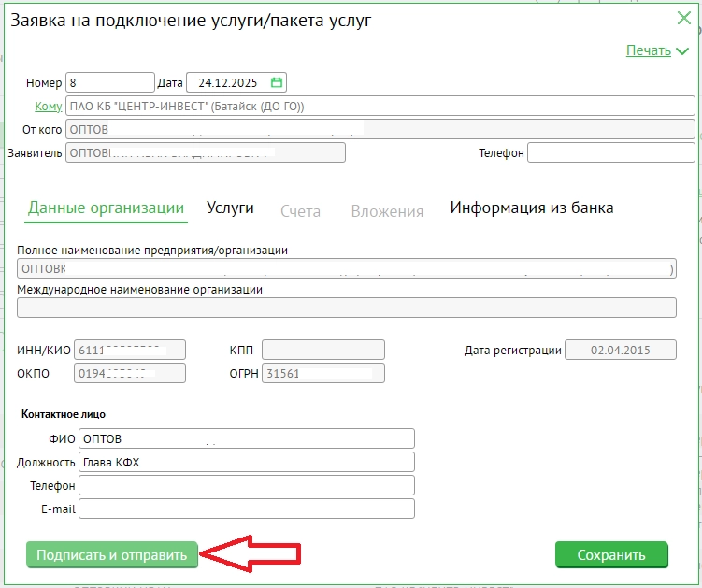Open the Информация из банка tab
The image size is (702, 588).
coord(532,208)
